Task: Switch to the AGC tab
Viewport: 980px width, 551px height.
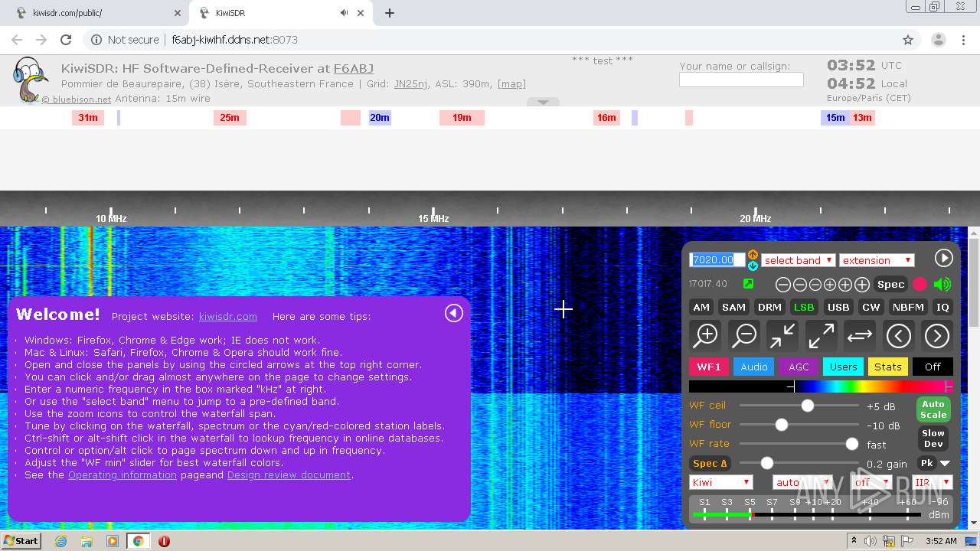Action: [799, 367]
